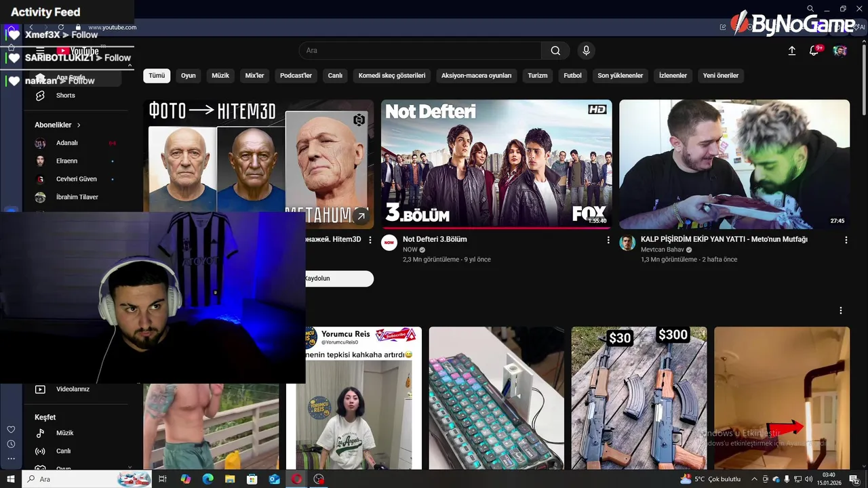Click the sidebar scroll-up chevron
Image resolution: width=868 pixels, height=488 pixels.
point(130,65)
